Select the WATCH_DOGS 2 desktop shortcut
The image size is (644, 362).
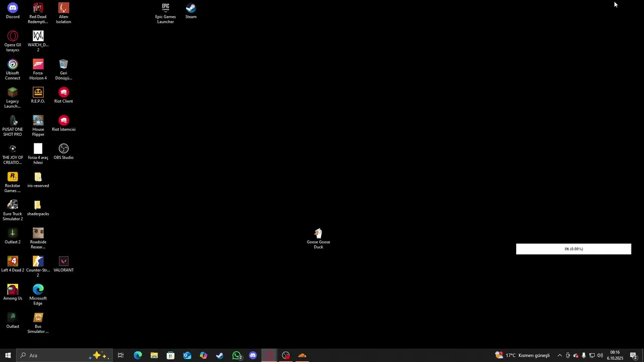click(38, 42)
